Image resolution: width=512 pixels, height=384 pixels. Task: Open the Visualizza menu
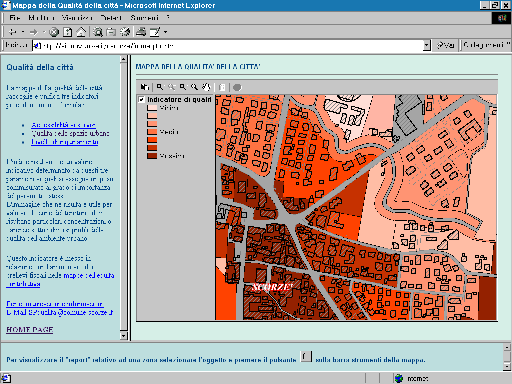[x=77, y=18]
